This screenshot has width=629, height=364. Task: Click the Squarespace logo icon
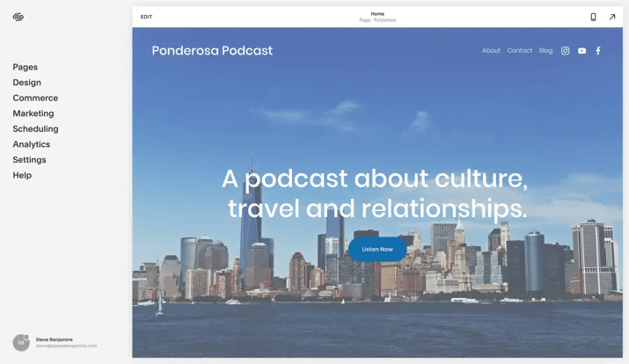point(18,17)
